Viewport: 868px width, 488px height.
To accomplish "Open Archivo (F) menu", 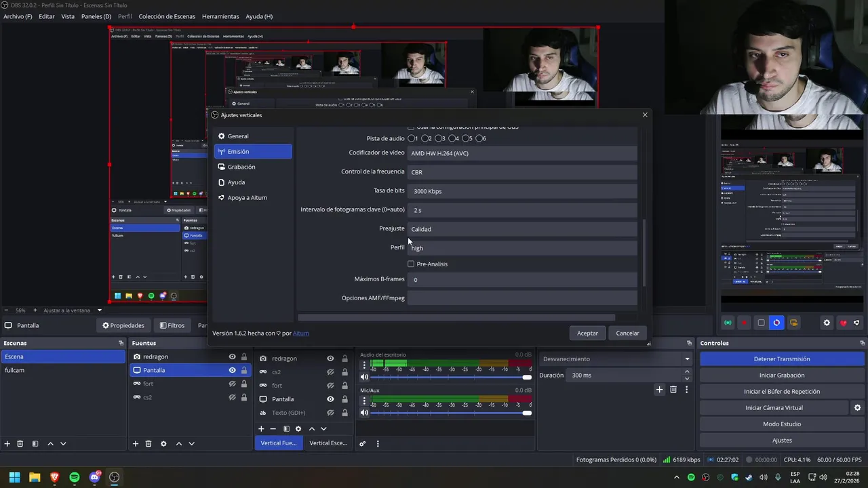I will tap(18, 16).
